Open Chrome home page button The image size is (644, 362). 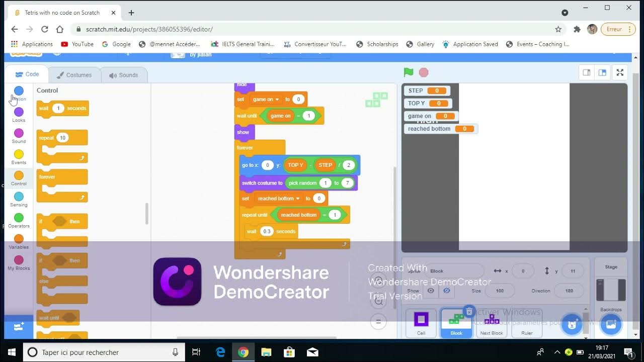pyautogui.click(x=60, y=29)
